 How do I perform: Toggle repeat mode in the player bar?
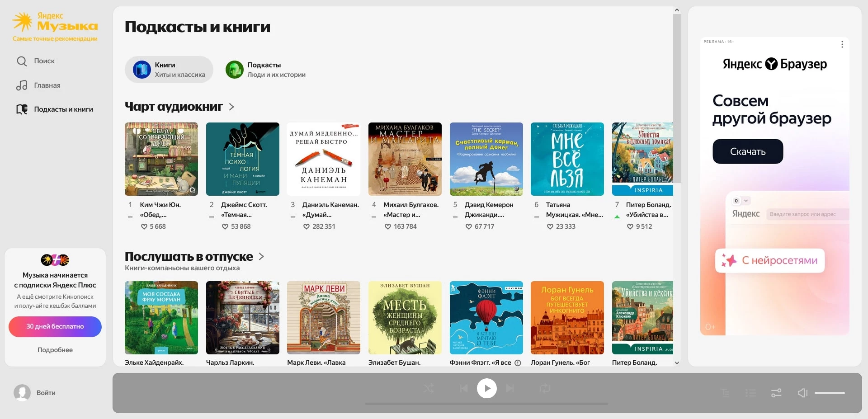tap(545, 388)
